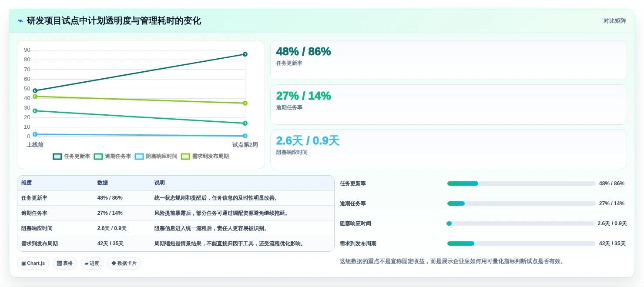Open the 27% / 14% data card
This screenshot has height=287, width=644.
[449, 105]
